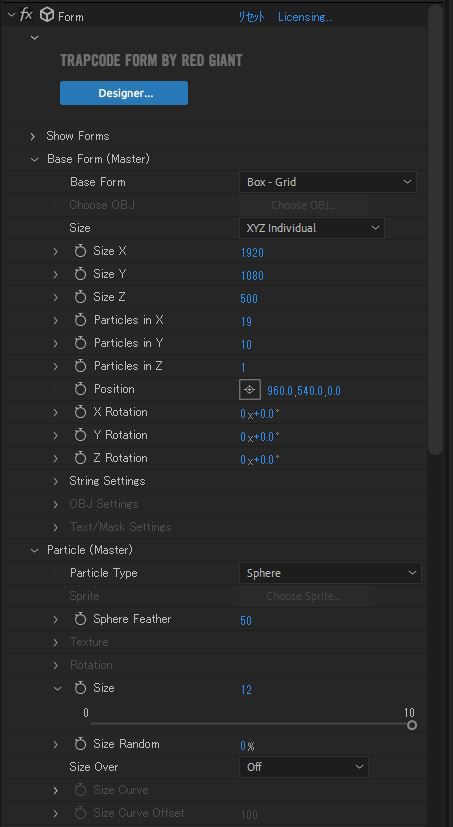Viewport: 453px width, 827px height.
Task: Toggle Y Rotation stopwatch icon
Action: tap(80, 435)
